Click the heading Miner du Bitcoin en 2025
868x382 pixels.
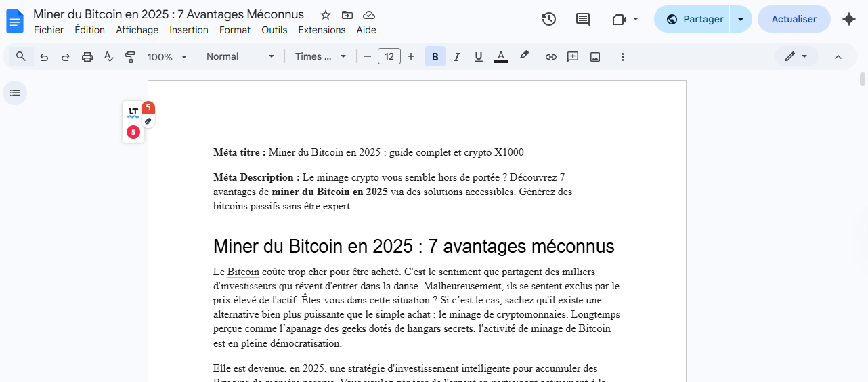(414, 246)
